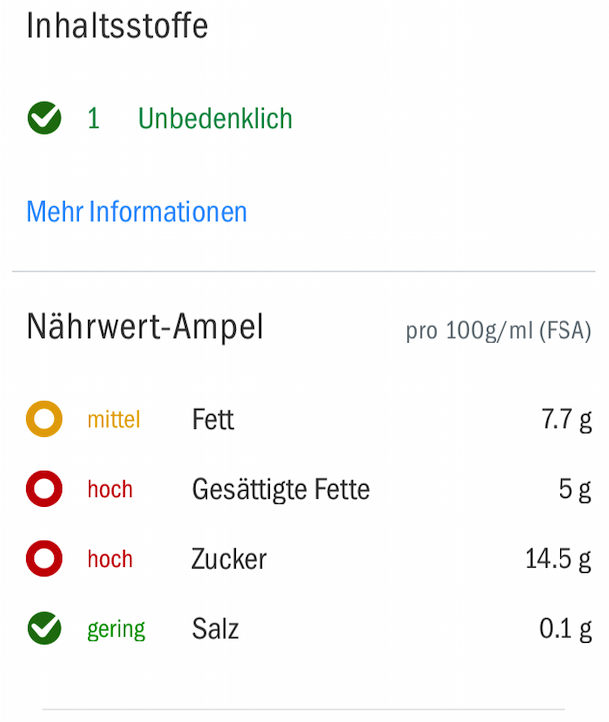This screenshot has width=609, height=722.
Task: Tap the Fett 7.7 g value
Action: point(567,419)
